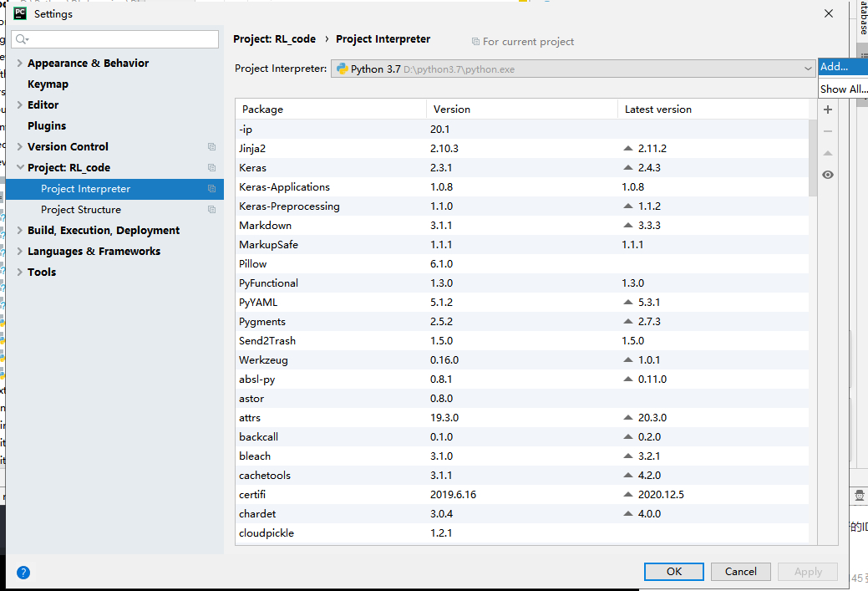This screenshot has height=591, width=868.
Task: Expand Build, Execution, Deployment section
Action: 19,231
